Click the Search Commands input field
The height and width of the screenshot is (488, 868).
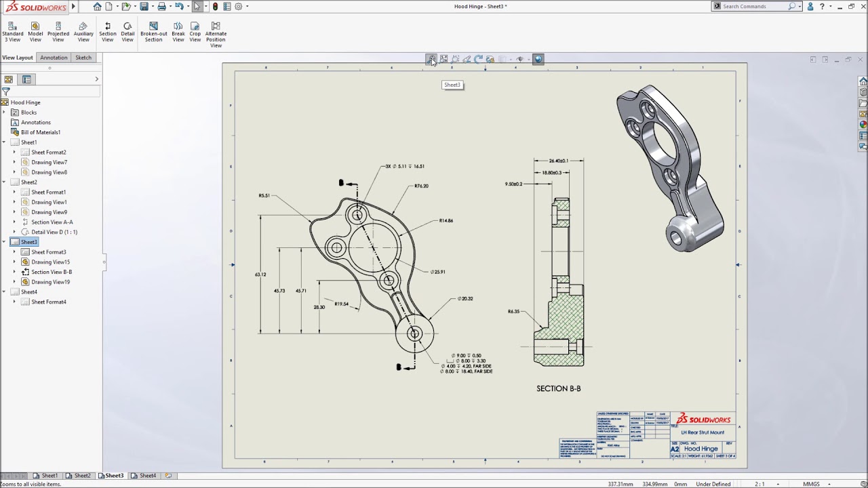click(x=753, y=6)
